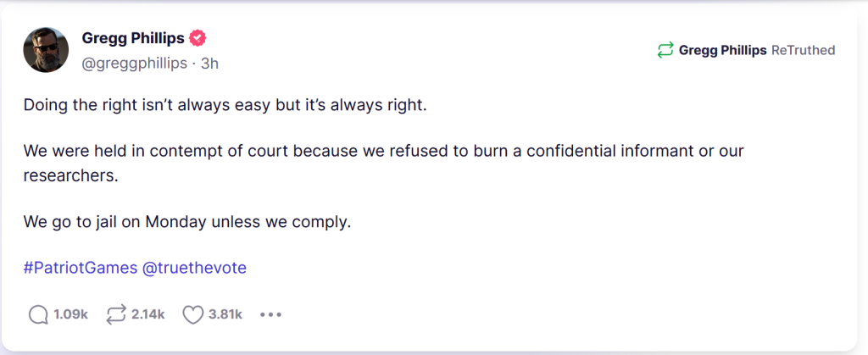Click the reply speech bubble icon

(37, 314)
